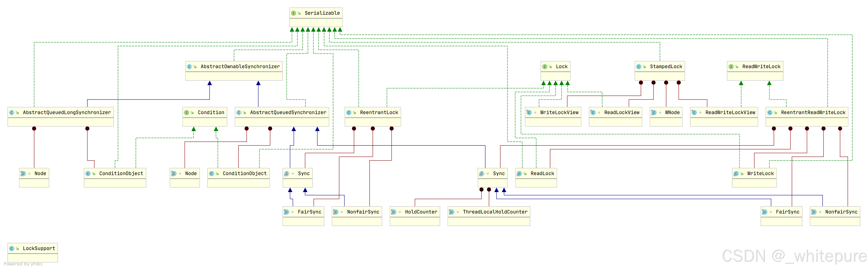This screenshot has width=868, height=270.
Task: Select the ThreadLocalHoldCounter node
Action: 495,212
